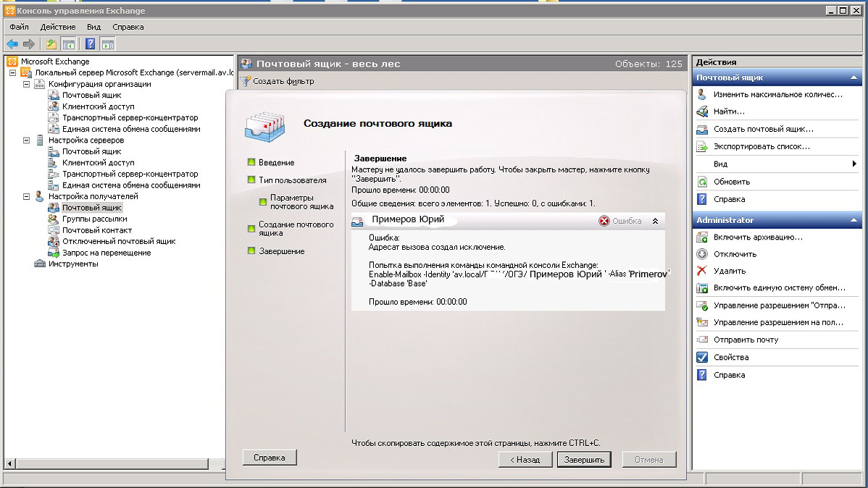Select Почтовый контакт tree item

97,230
